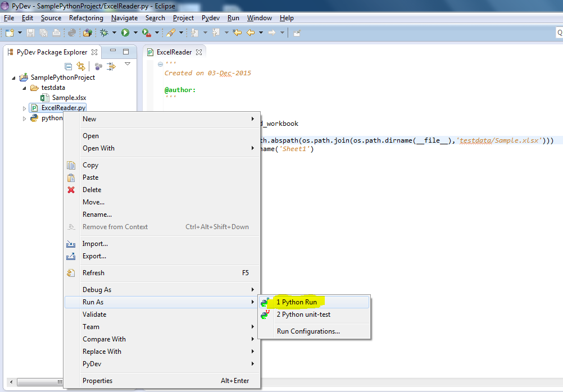This screenshot has width=563, height=392.
Task: Open the New wizard toolbar icon
Action: (10, 33)
